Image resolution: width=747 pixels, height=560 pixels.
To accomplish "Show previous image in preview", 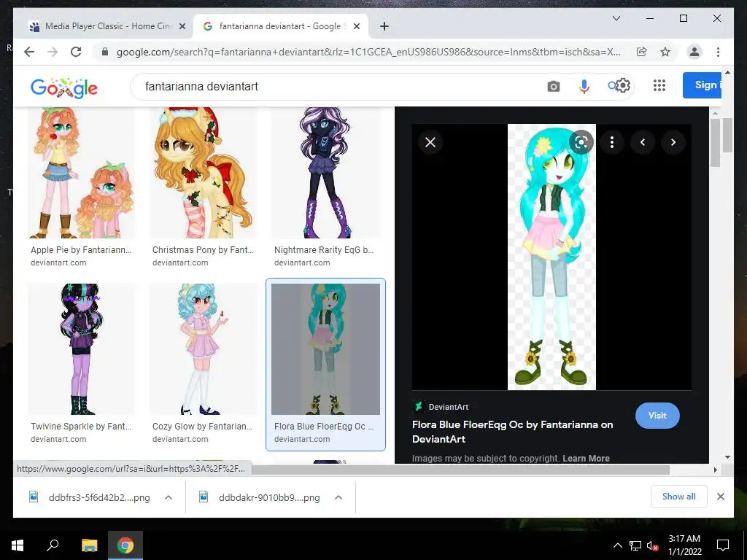I will (642, 142).
